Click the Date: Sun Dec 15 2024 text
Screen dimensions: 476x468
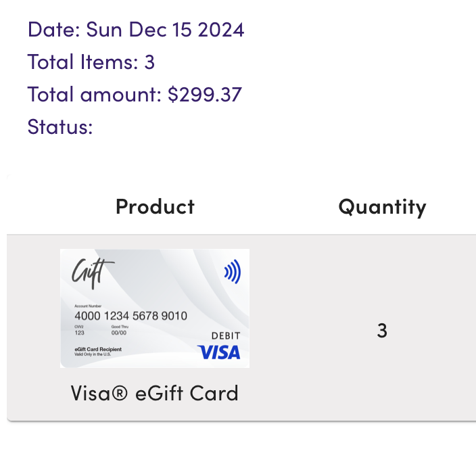click(x=136, y=30)
